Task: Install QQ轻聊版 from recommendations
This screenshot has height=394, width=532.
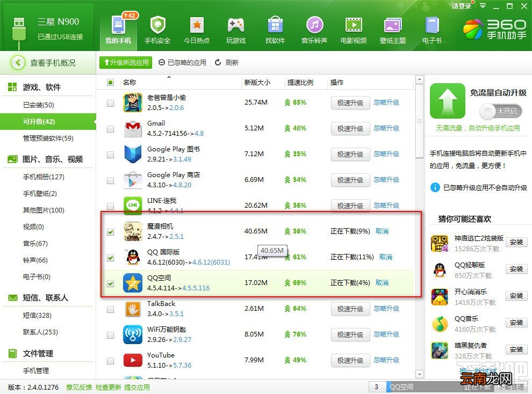Action: 516,269
